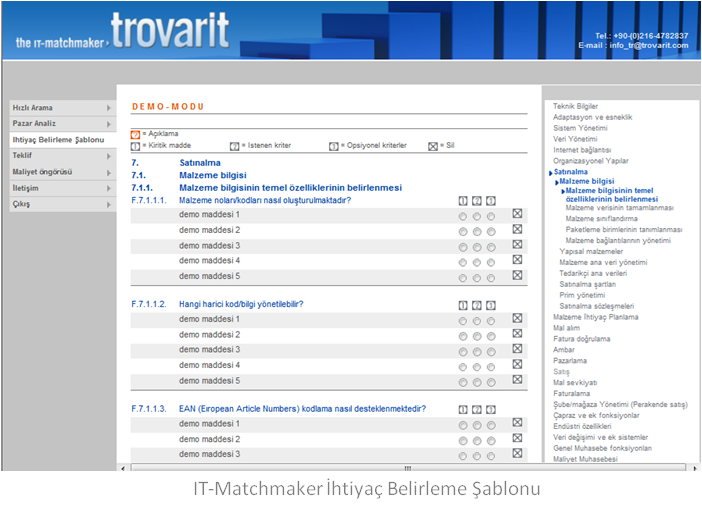Expand the Hızlı Arama menu arrow
702x509 pixels.
point(108,108)
